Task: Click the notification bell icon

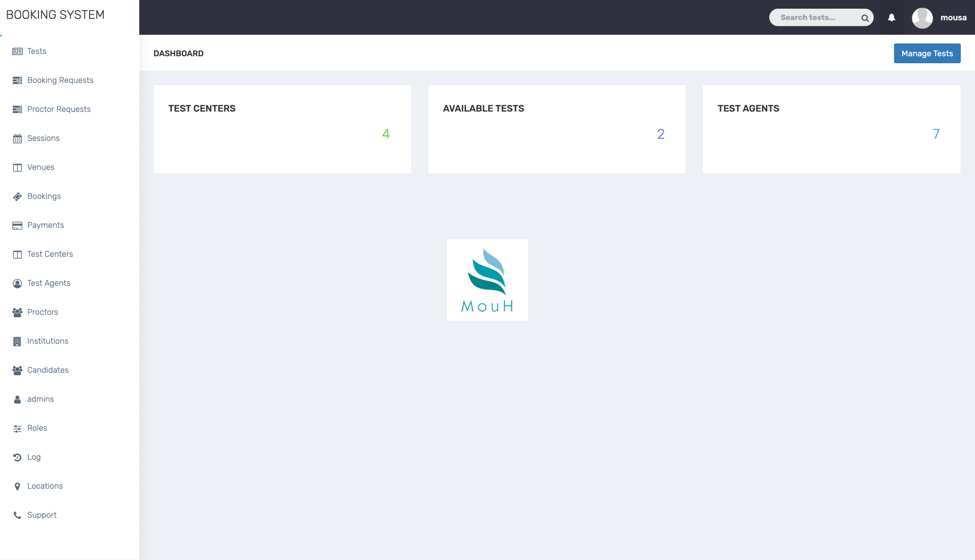Action: coord(891,18)
